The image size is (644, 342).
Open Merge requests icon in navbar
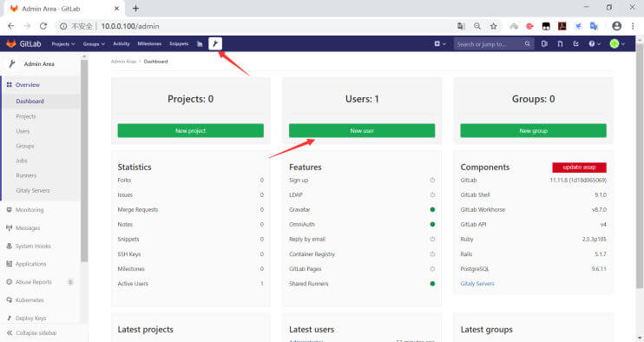click(x=560, y=44)
